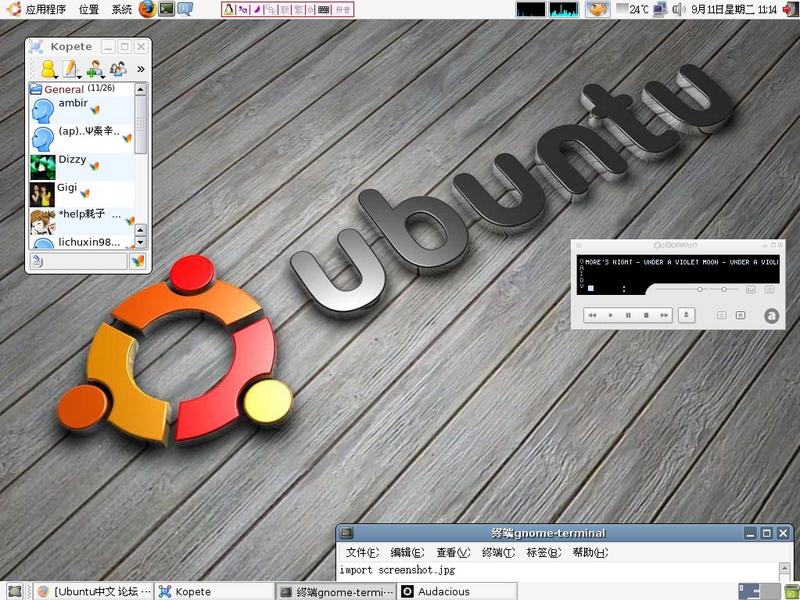Click the keyboard icon in the input method bar
This screenshot has height=600, width=800.
coord(323,9)
